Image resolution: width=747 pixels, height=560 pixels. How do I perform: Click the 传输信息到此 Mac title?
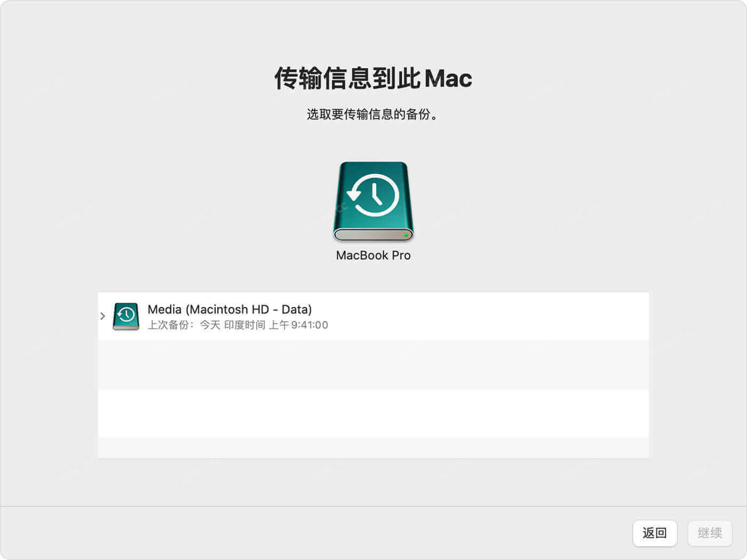point(373,77)
